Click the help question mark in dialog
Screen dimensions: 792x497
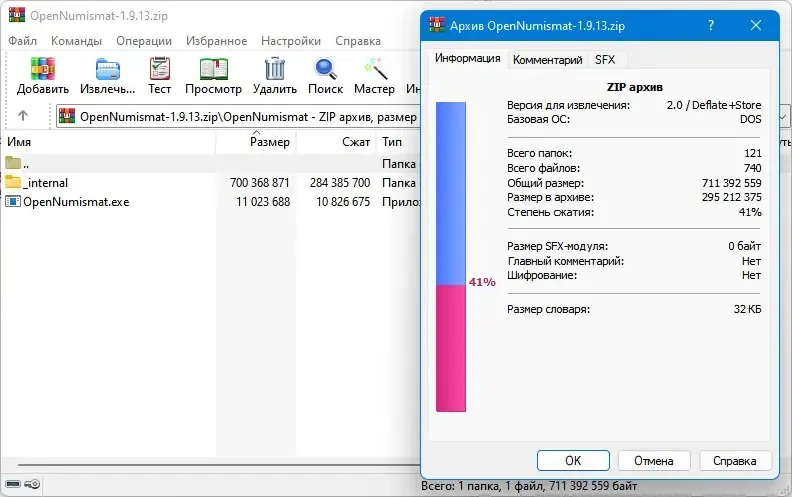711,25
